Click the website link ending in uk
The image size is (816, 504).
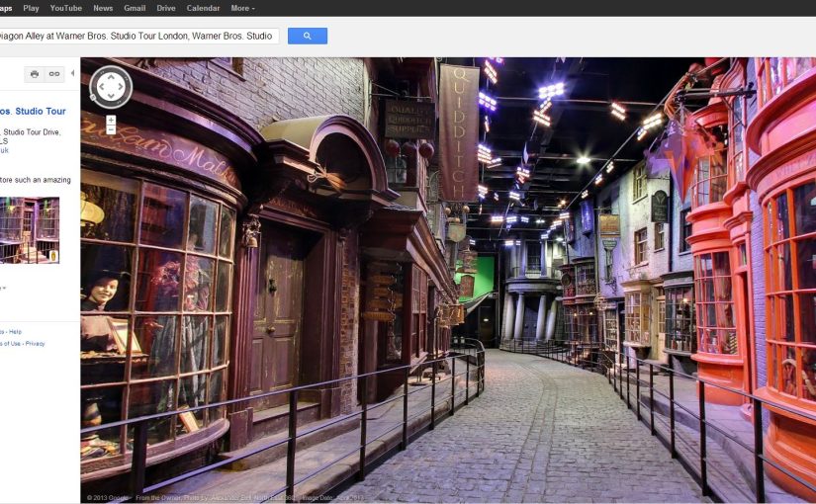4,150
